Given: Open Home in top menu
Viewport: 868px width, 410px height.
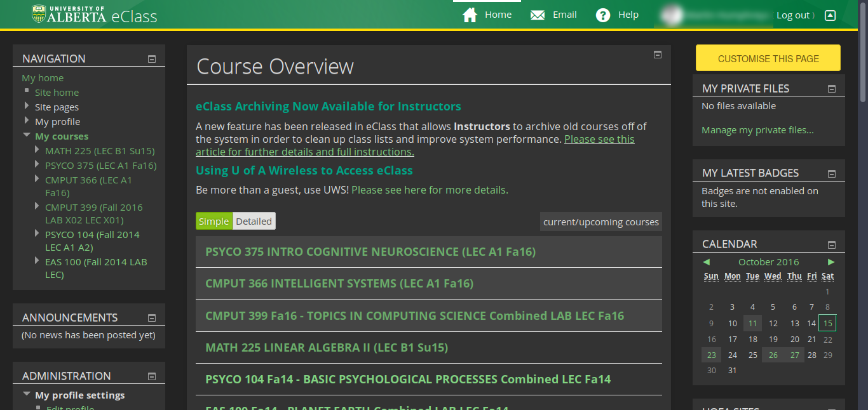Looking at the screenshot, I should (x=498, y=15).
